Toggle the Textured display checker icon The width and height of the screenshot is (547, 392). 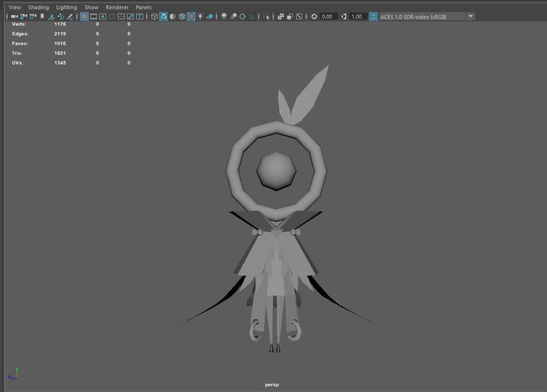pyautogui.click(x=191, y=17)
